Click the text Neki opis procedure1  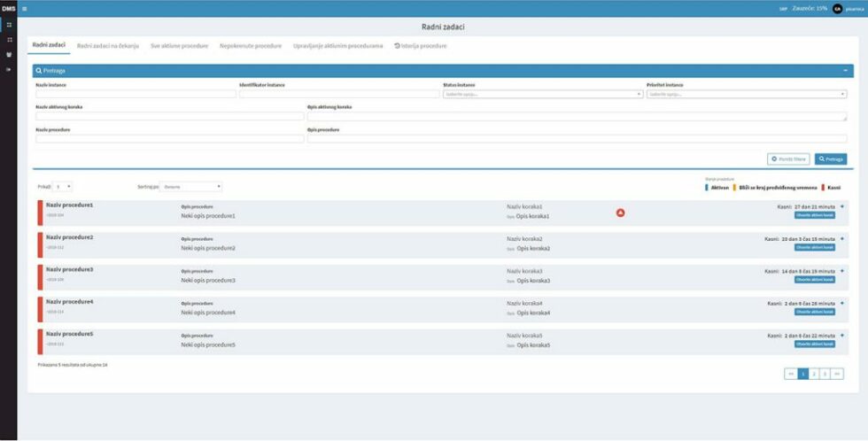tap(208, 216)
